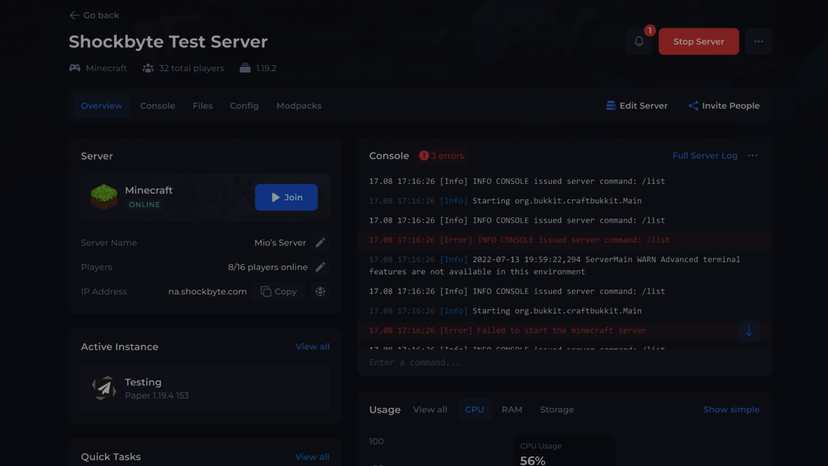Switch to the Console tab
The image size is (828, 466).
[x=157, y=106]
